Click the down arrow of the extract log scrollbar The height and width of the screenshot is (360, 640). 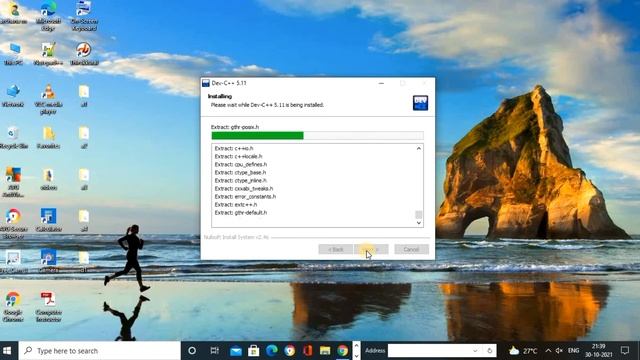pos(418,223)
